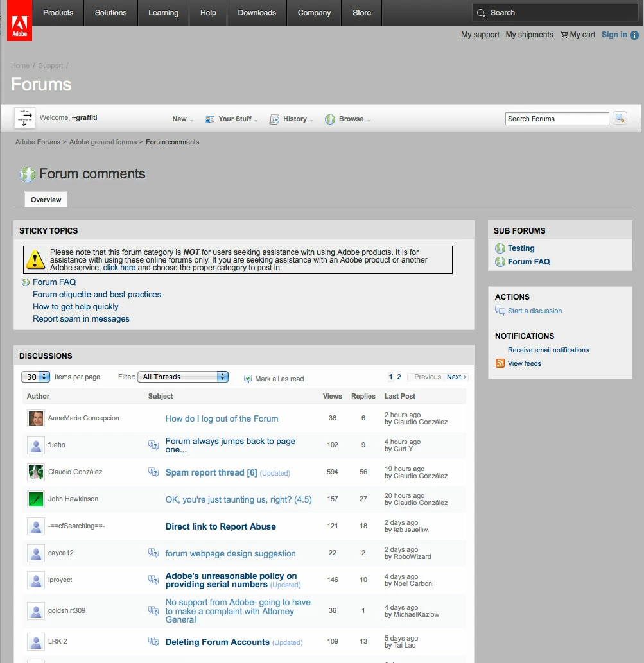
Task: Open the Company menu
Action: click(x=314, y=13)
